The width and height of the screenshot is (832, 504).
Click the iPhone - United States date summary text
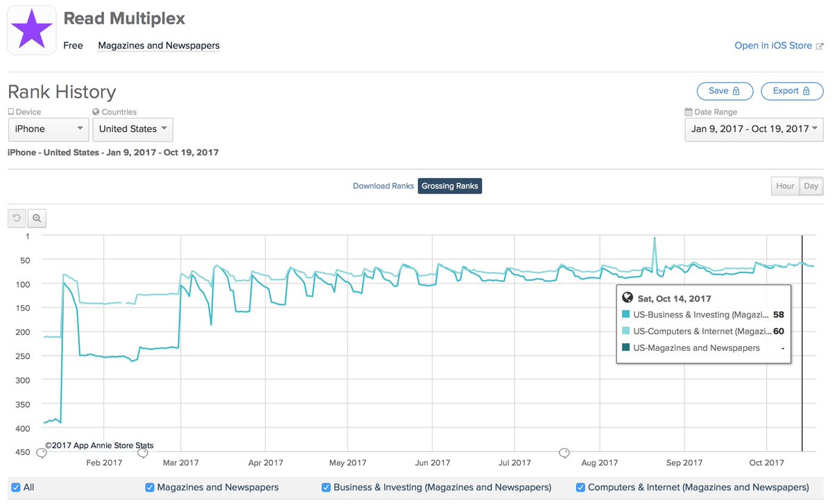(113, 153)
